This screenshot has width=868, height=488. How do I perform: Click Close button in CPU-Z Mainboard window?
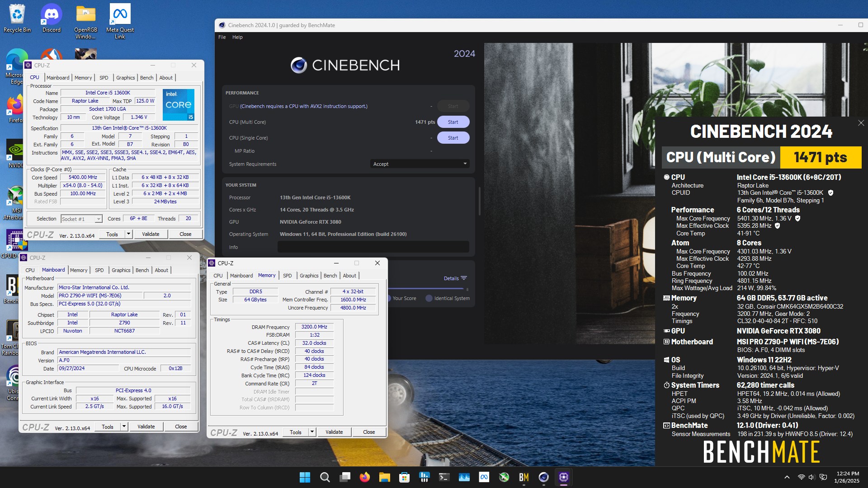point(181,427)
